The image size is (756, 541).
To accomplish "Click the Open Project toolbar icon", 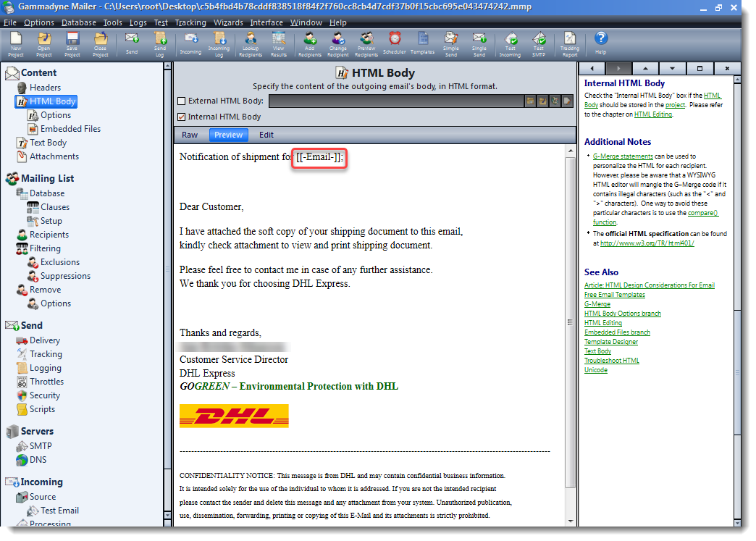I will [44, 44].
